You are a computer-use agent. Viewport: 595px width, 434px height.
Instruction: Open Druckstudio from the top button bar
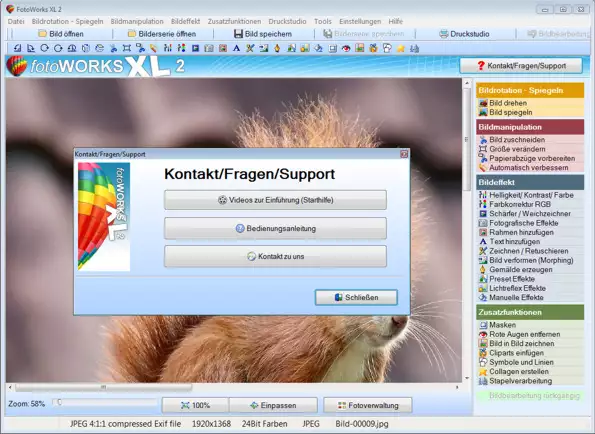464,34
